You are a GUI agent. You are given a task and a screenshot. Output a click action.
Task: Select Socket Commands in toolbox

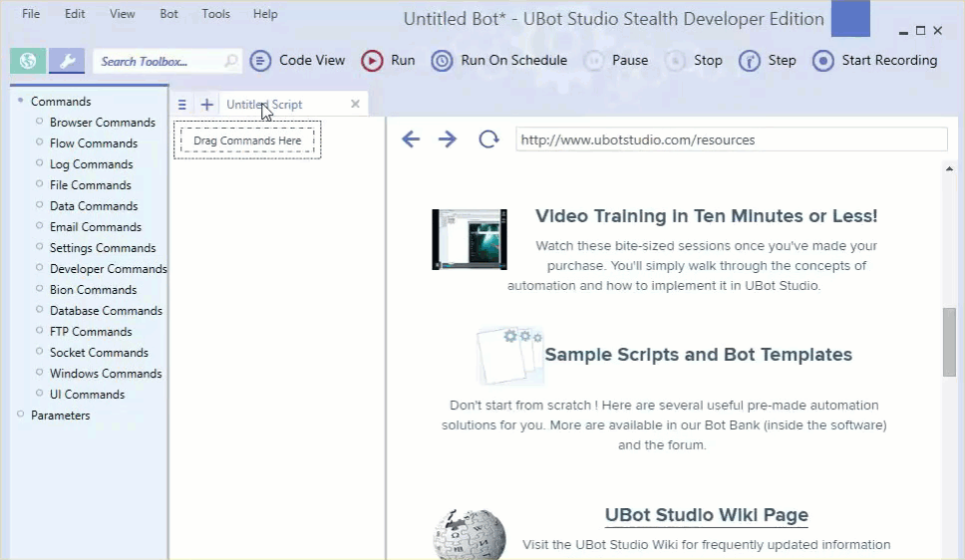point(99,353)
